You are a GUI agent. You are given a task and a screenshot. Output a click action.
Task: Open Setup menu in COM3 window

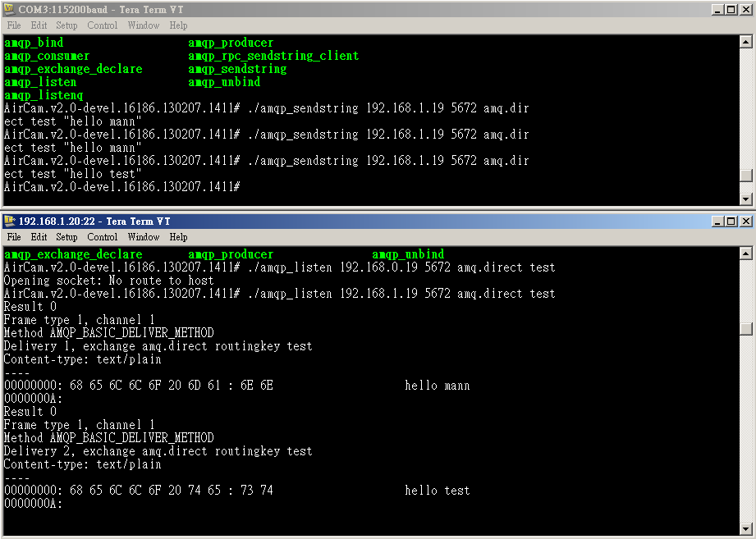66,25
